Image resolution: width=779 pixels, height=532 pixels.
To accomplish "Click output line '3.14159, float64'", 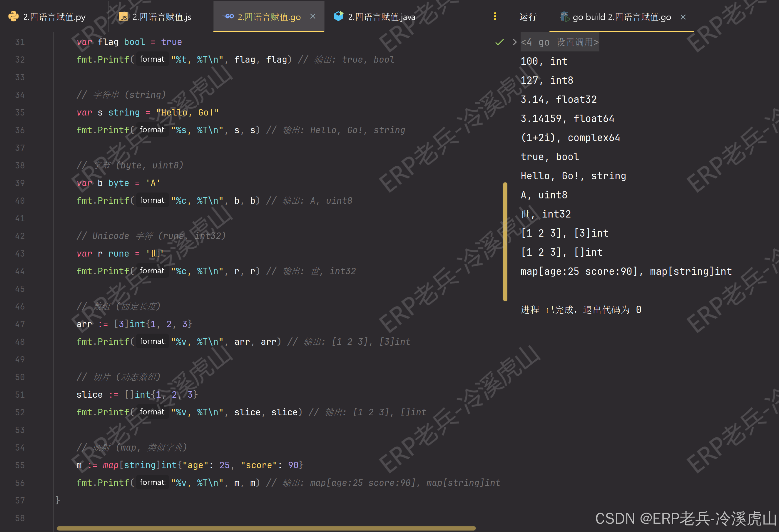I will click(567, 119).
